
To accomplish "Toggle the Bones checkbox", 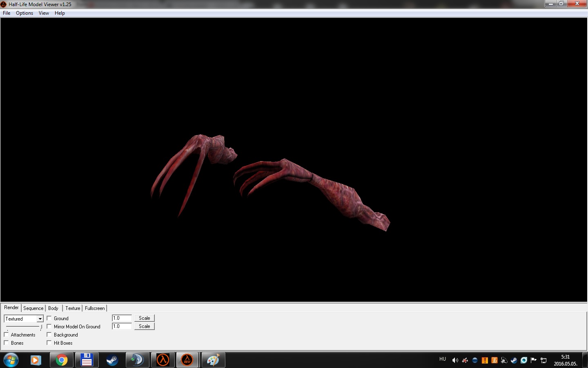I will [x=6, y=343].
